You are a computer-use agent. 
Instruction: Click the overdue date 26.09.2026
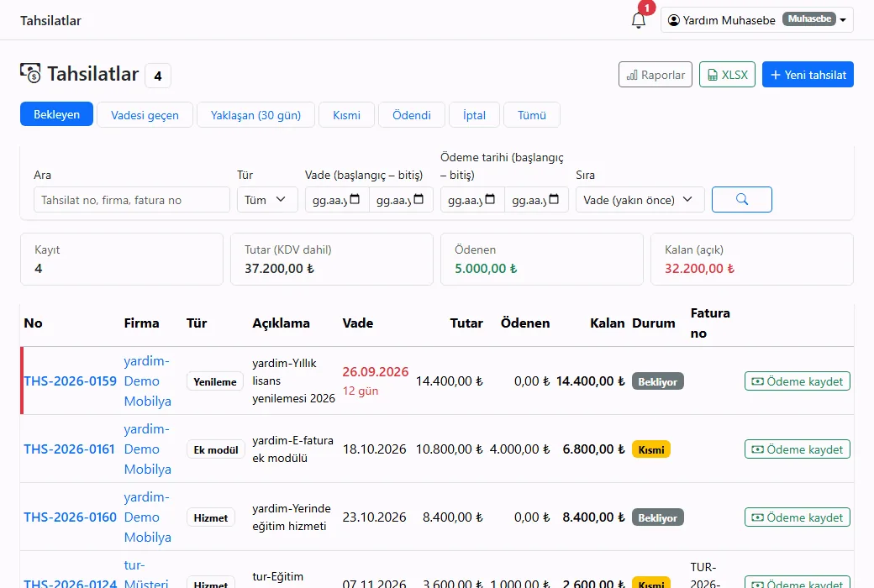tap(375, 372)
